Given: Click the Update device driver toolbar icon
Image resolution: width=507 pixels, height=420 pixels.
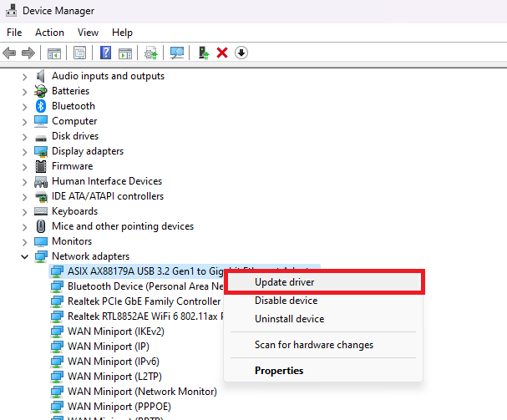Looking at the screenshot, I should click(x=151, y=53).
